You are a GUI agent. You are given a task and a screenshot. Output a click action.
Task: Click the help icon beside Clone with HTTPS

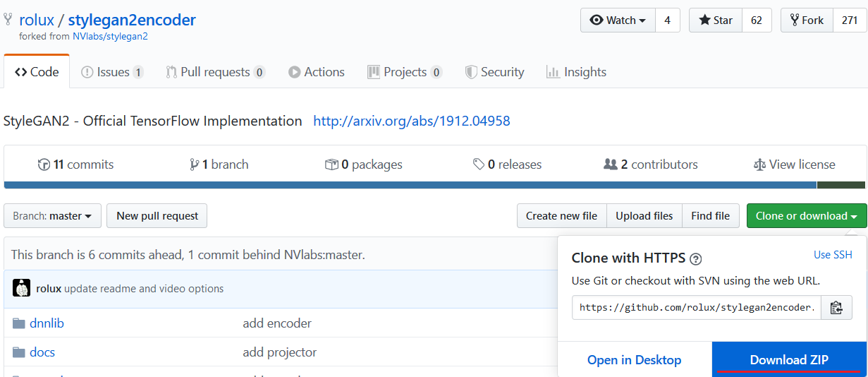tap(696, 258)
